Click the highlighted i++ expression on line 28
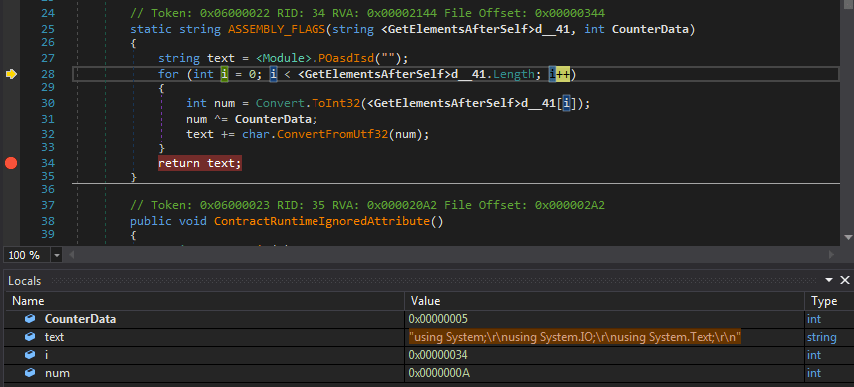The height and width of the screenshot is (387, 854). click(x=559, y=74)
